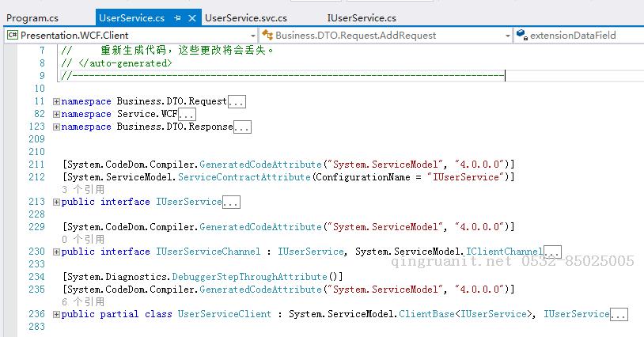Screen dimensions: 644x337
Task: Open the UserService.svc.cs tab
Action: point(245,17)
